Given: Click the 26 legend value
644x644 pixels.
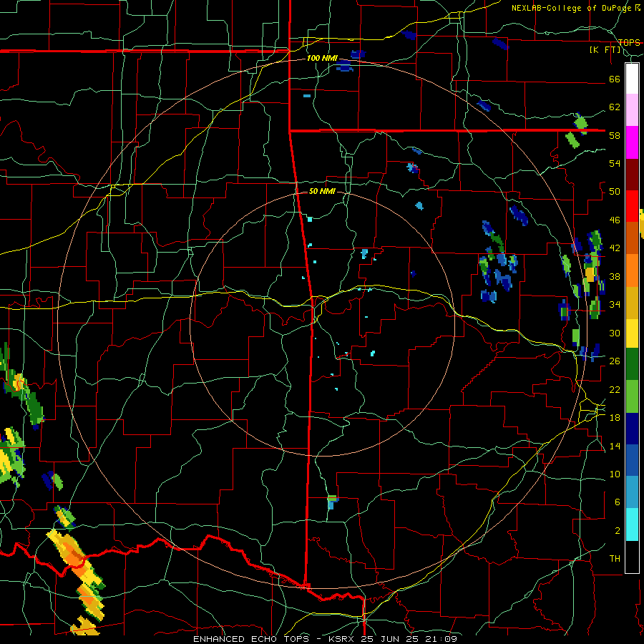Looking at the screenshot, I should [615, 361].
